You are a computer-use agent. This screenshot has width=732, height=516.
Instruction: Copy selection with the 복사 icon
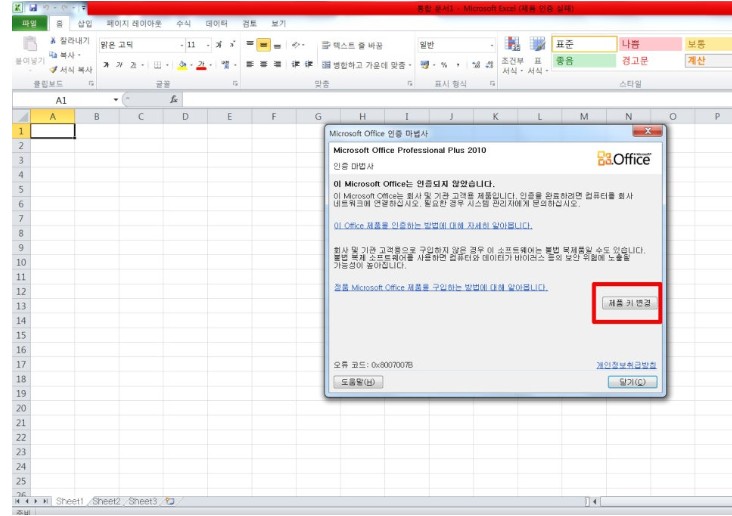(x=54, y=55)
